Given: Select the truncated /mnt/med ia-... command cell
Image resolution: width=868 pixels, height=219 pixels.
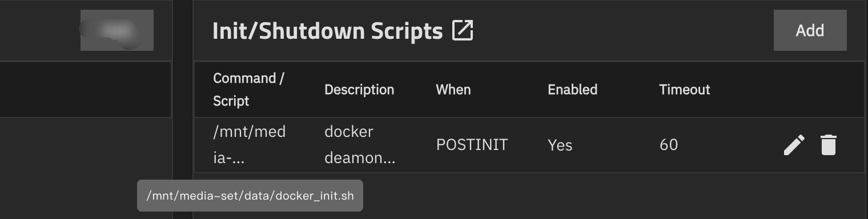Looking at the screenshot, I should tap(249, 145).
